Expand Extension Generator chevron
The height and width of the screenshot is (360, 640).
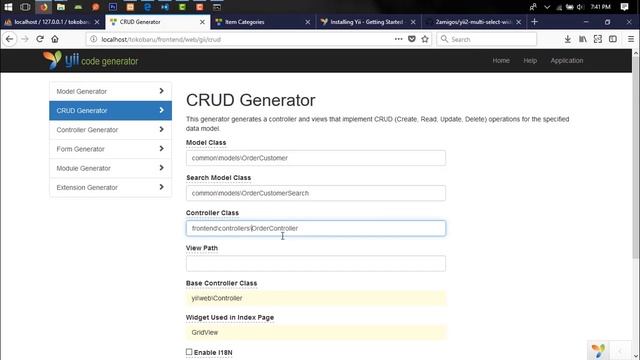(x=162, y=187)
